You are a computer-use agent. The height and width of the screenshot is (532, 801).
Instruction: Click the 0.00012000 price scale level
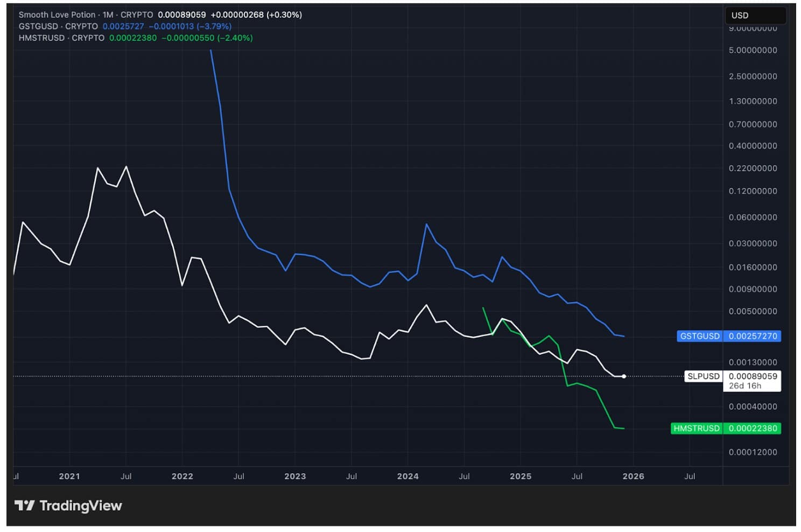coord(753,452)
